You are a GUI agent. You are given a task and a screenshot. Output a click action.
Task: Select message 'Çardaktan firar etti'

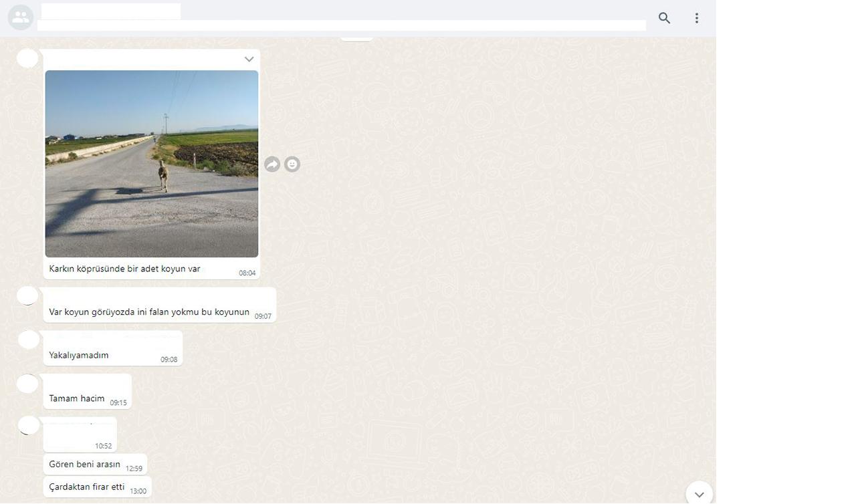coord(87,487)
